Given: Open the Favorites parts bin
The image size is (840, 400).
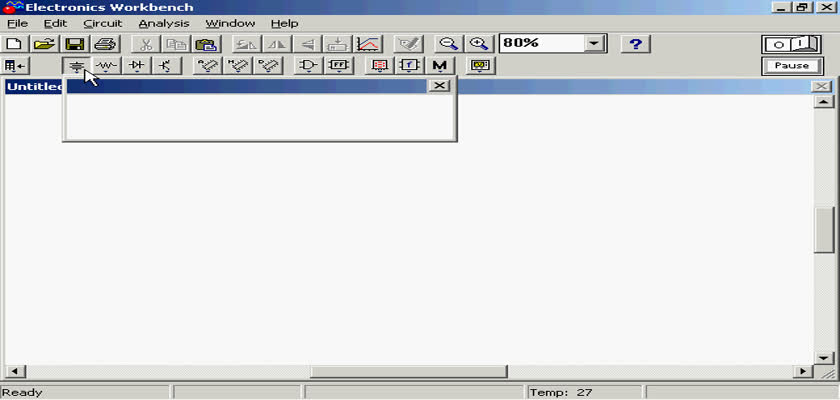Looking at the screenshot, I should (16, 66).
